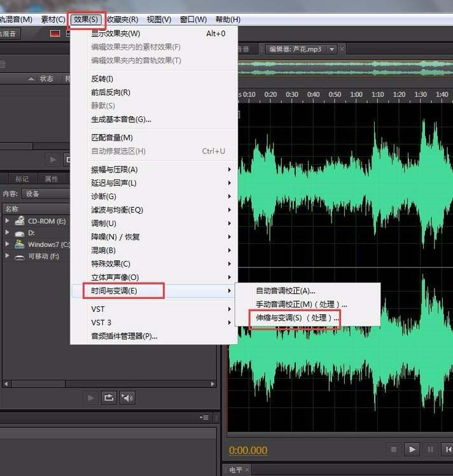Click the transport Pause button
This screenshot has width=453, height=476.
(430, 449)
